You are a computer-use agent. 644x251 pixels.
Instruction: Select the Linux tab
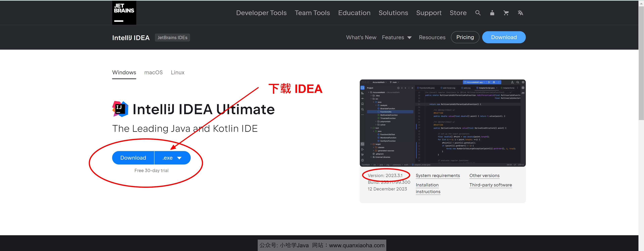[x=177, y=72]
